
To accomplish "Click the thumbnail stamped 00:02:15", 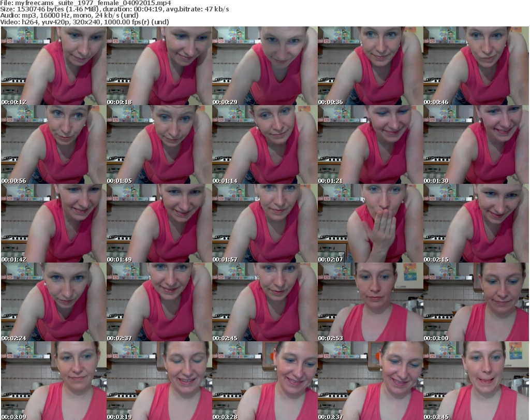I will [x=476, y=224].
